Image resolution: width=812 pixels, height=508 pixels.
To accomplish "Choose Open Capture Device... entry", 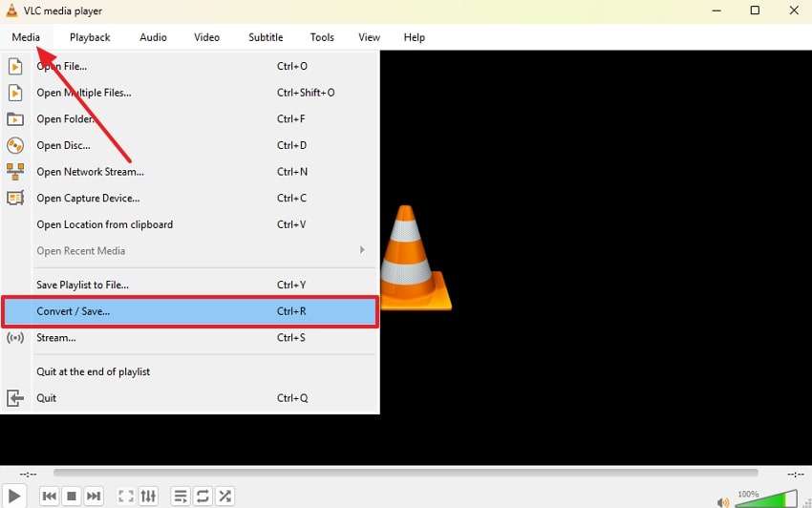I will coord(190,199).
